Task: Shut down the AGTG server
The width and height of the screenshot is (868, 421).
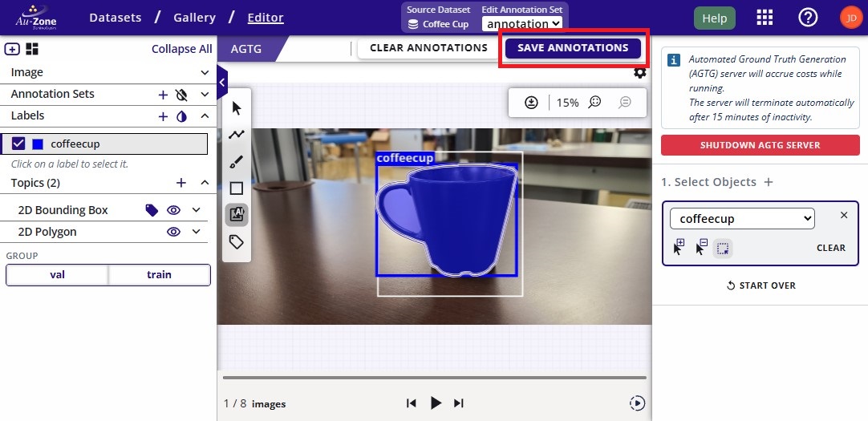Action: pos(760,145)
